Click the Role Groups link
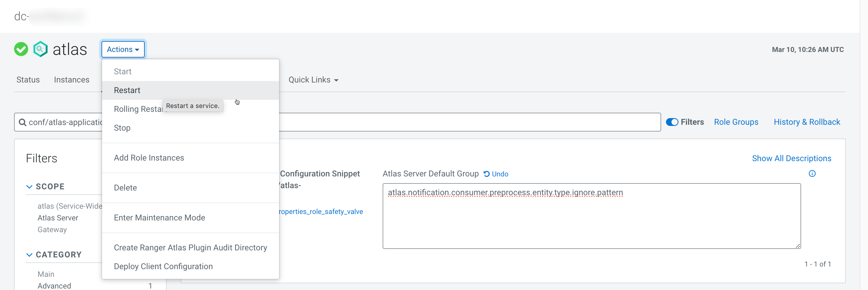This screenshot has width=868, height=290. [x=736, y=122]
